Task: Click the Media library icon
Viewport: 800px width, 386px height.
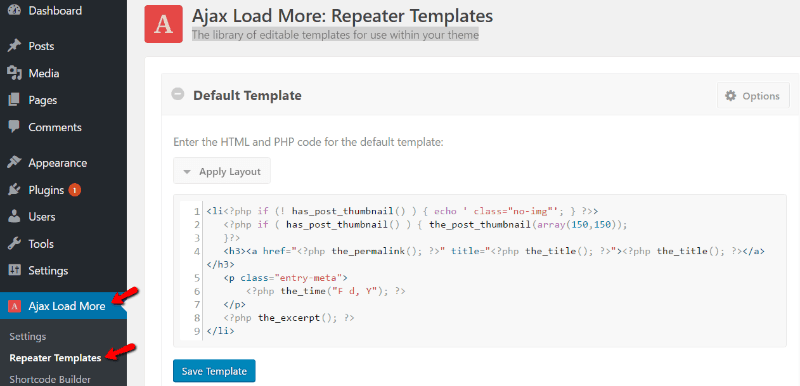Action: 14,73
